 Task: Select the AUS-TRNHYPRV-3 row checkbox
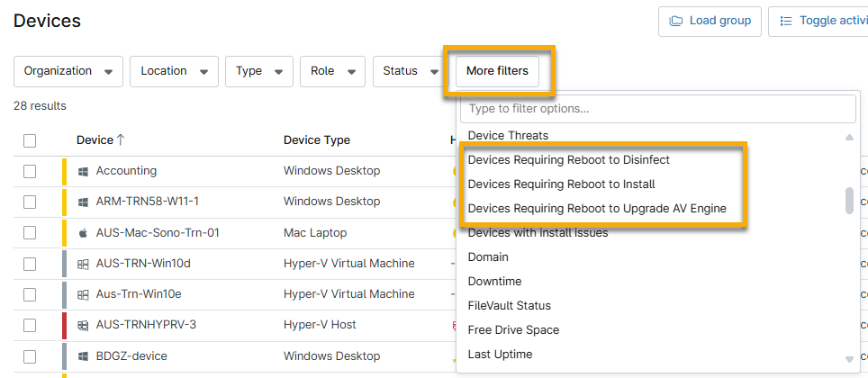(30, 325)
